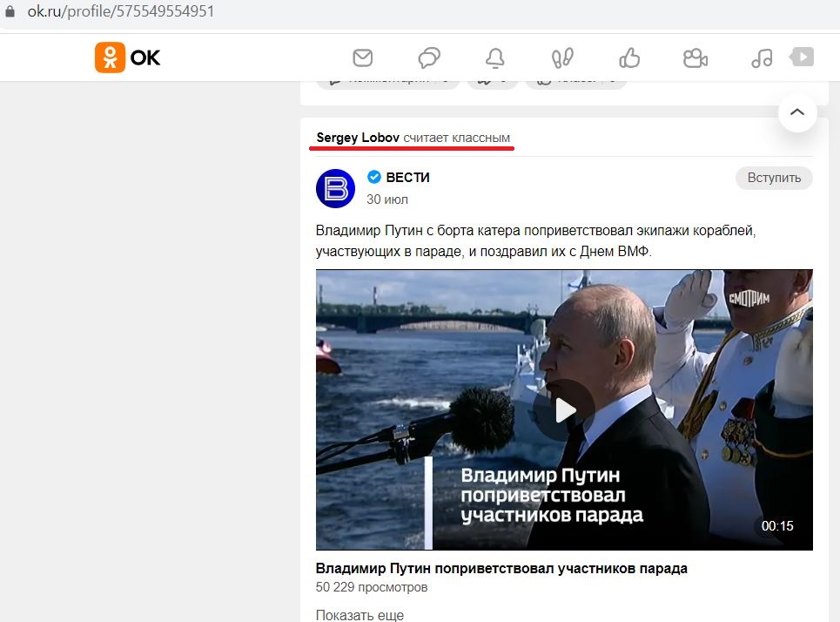This screenshot has height=622, width=840.
Task: Click the 30 июл post date
Action: point(387,199)
